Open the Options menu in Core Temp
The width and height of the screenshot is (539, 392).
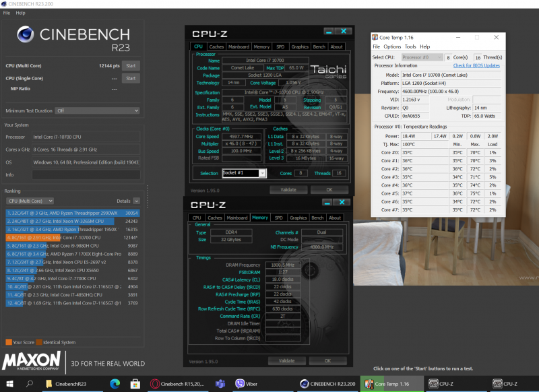(x=392, y=46)
